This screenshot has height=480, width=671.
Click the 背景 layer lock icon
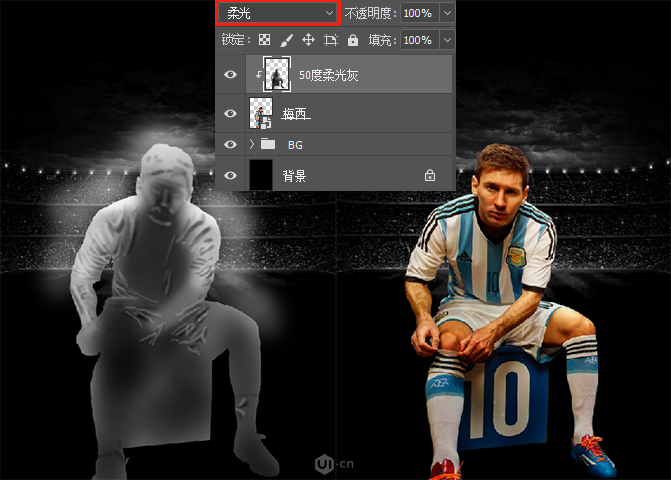430,175
